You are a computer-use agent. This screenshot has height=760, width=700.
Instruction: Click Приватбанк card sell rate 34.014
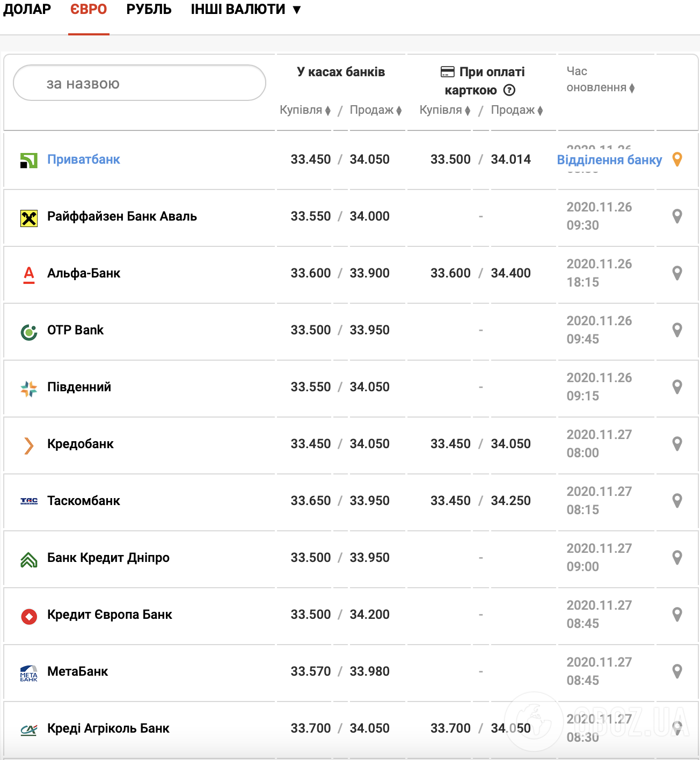click(511, 159)
